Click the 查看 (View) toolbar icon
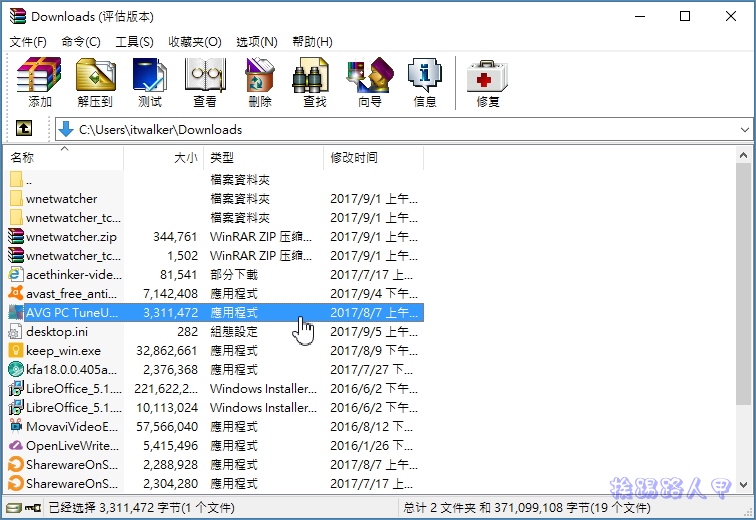Viewport: 756px width, 520px height. [205, 75]
